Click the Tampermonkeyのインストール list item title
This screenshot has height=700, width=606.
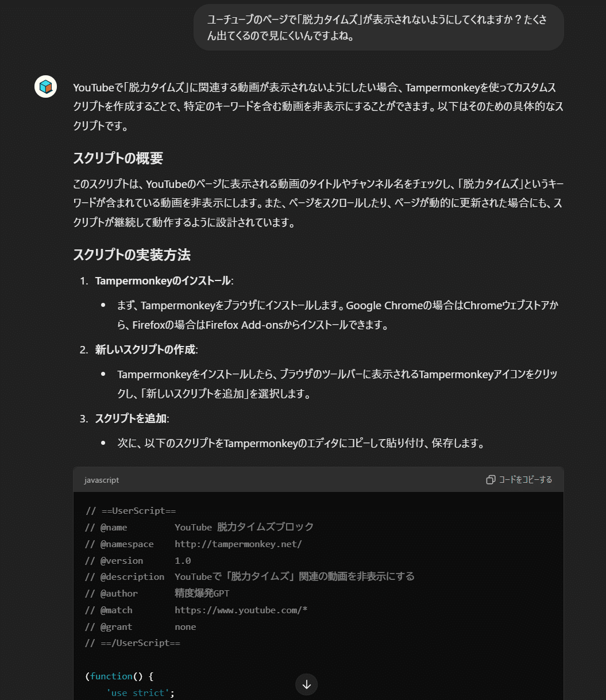click(164, 281)
